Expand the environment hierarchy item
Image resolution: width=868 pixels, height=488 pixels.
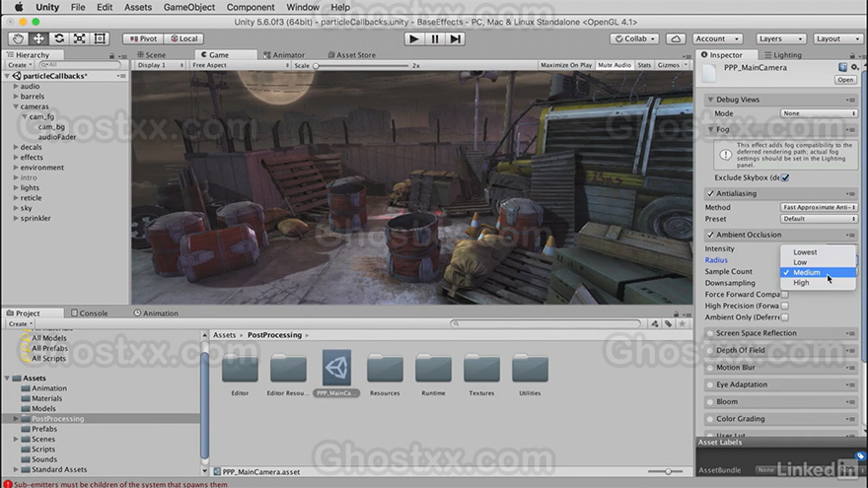click(x=16, y=167)
